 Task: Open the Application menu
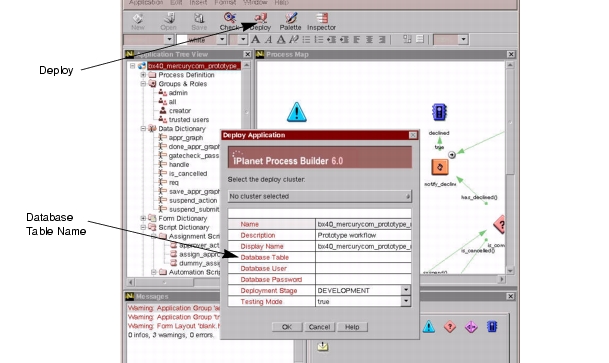pyautogui.click(x=146, y=3)
